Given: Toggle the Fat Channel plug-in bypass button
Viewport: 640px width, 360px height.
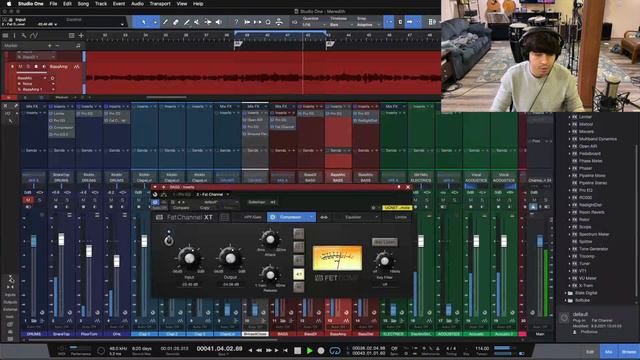Looking at the screenshot, I should tap(156, 202).
